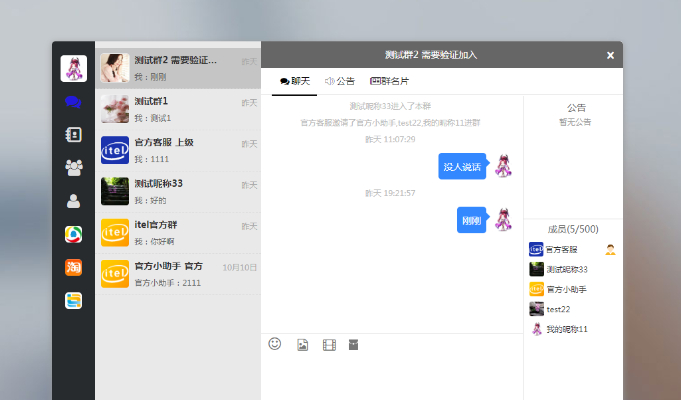Switch to the 聊天 tab
Screen dimensions: 681x400
click(295, 81)
